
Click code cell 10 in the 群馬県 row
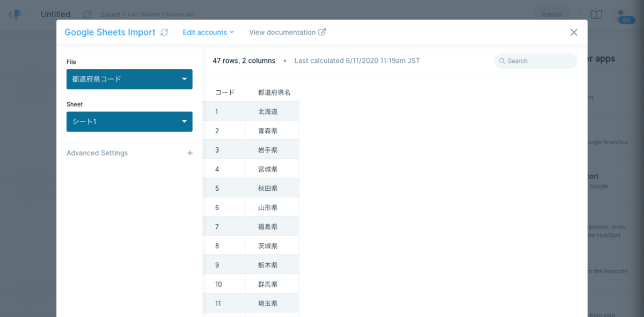(x=224, y=284)
